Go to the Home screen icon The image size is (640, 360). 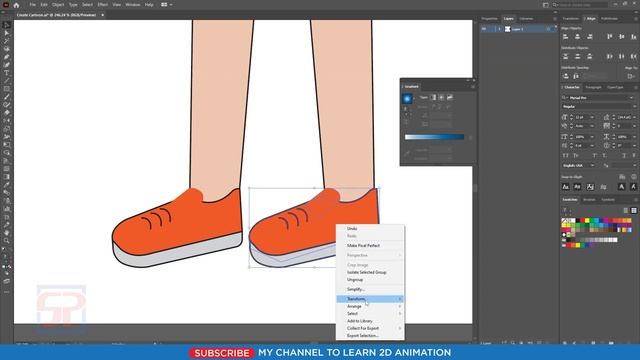point(16,5)
